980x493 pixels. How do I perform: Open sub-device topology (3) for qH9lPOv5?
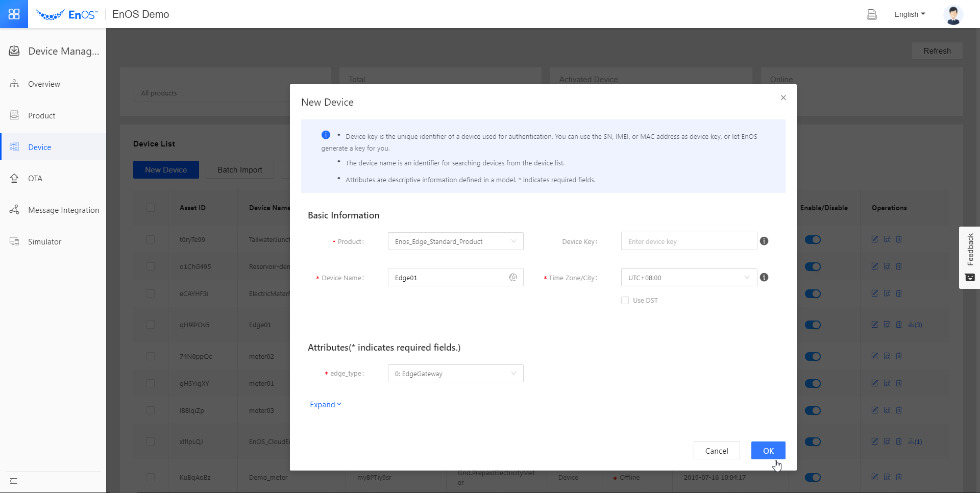(x=915, y=325)
